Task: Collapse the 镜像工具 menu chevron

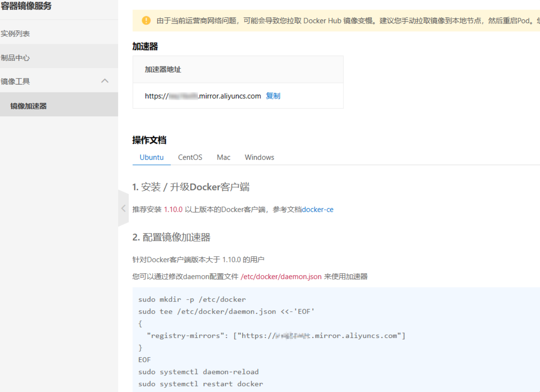Action: tap(105, 81)
